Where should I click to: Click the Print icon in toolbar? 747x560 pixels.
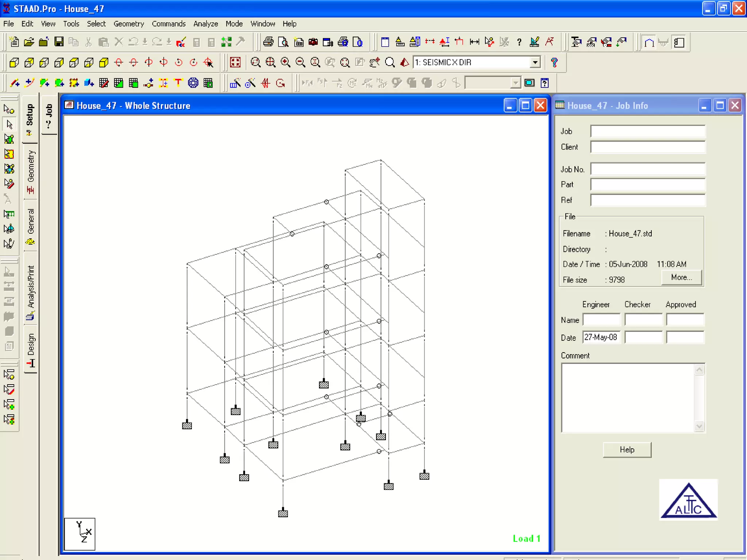(x=268, y=42)
